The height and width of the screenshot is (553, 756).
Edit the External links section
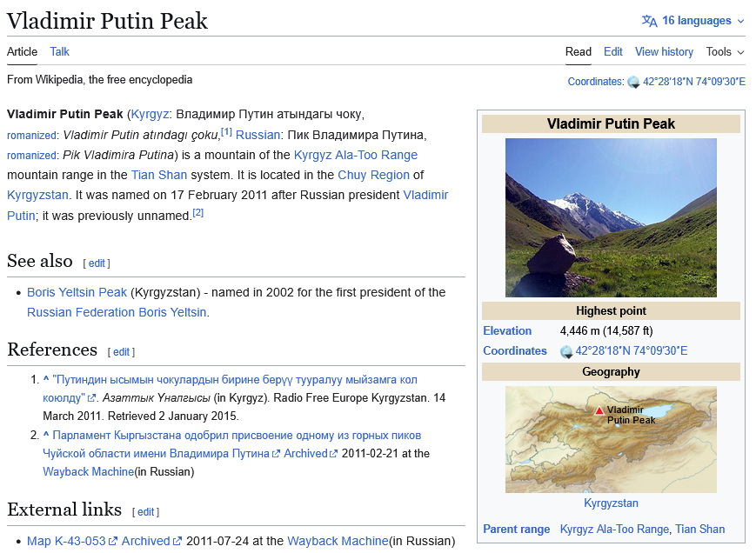point(145,512)
